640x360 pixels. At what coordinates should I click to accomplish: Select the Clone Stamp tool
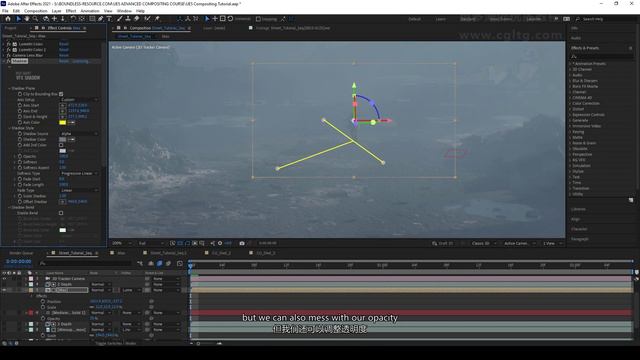point(128,19)
